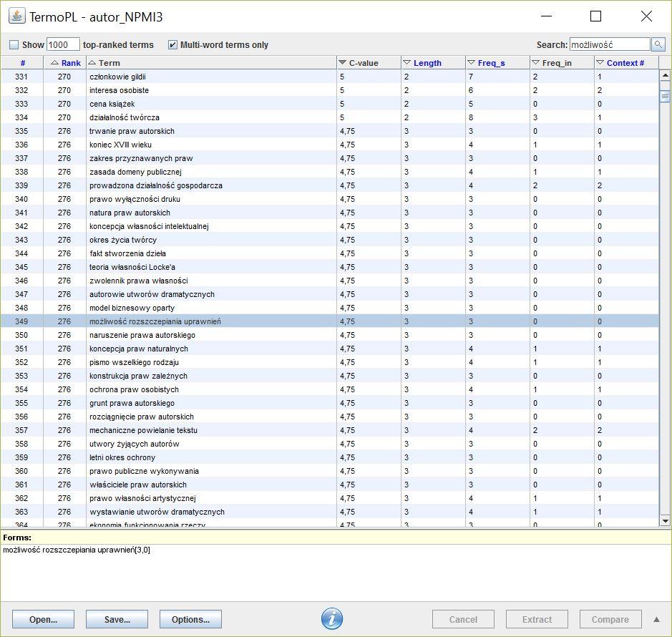Select row 'prawo publiczne wykonywania'
Image resolution: width=672 pixels, height=637 pixels.
coord(330,471)
